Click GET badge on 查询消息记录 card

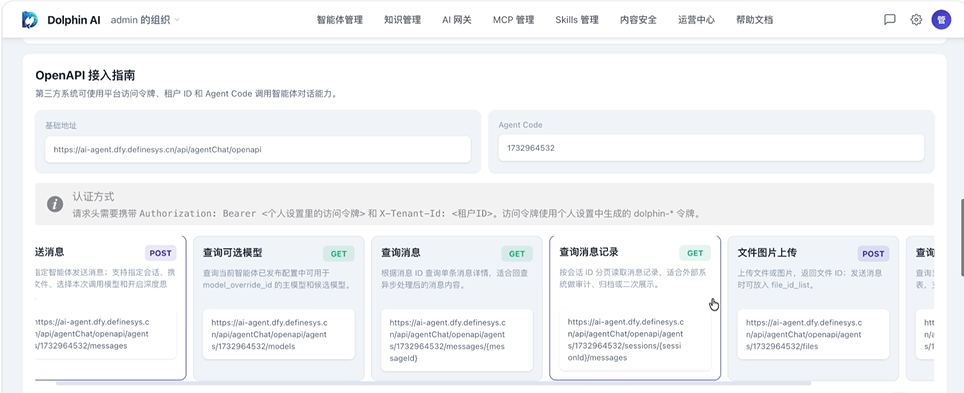(695, 253)
